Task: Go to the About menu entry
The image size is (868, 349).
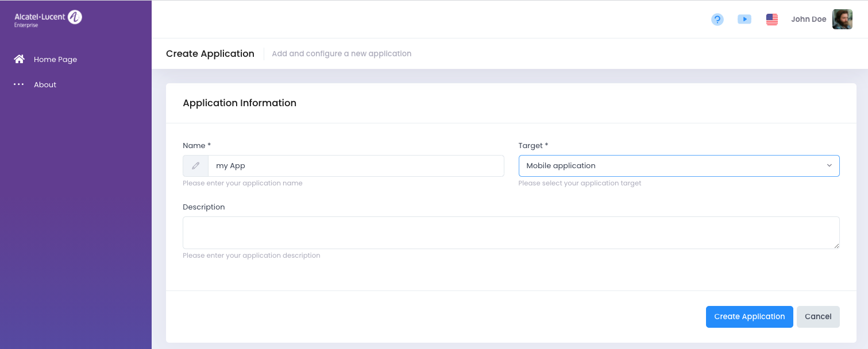Action: (x=45, y=84)
